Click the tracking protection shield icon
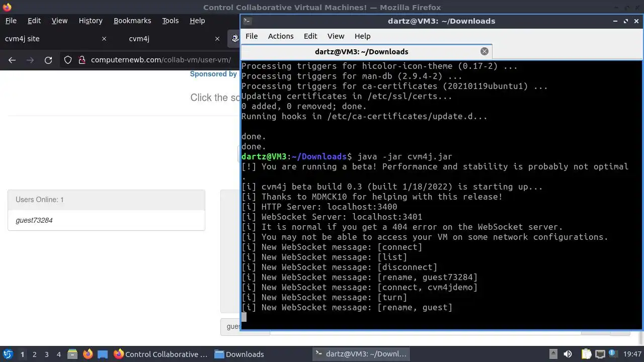Screen dimensions: 644x362 pyautogui.click(x=68, y=60)
